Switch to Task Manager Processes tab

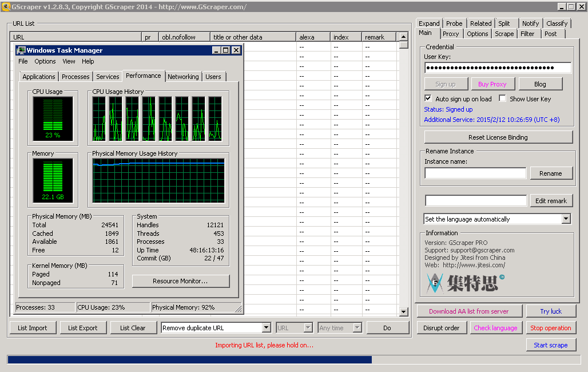[76, 77]
